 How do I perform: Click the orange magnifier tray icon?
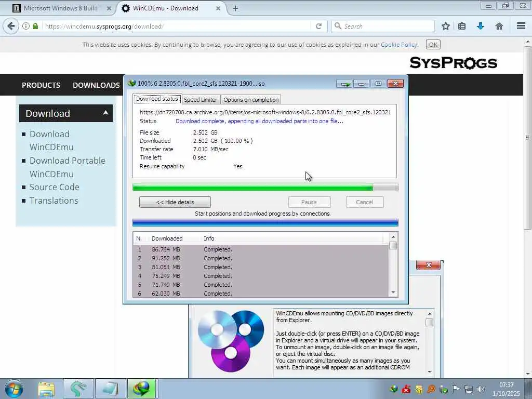click(431, 389)
